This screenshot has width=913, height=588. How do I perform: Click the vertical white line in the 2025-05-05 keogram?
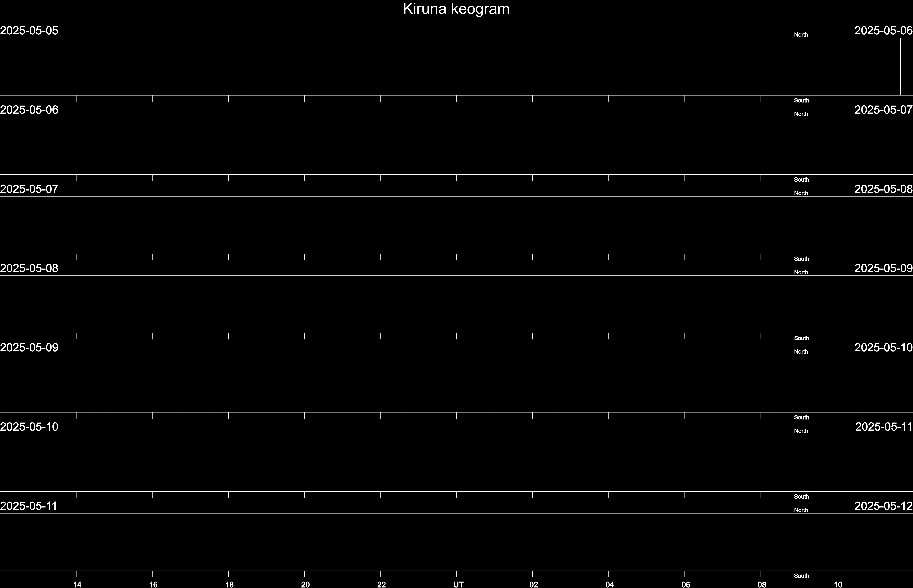pyautogui.click(x=900, y=66)
